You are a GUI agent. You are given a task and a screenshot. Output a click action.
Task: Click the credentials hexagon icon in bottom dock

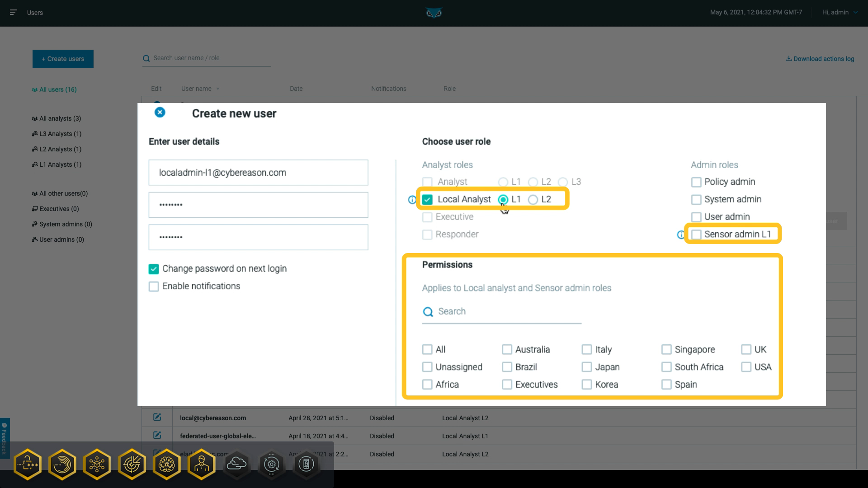28,464
